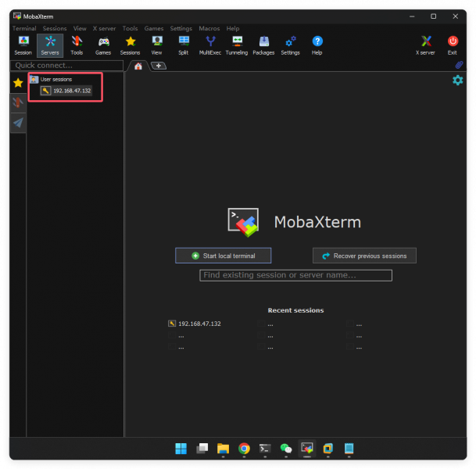Click the red Exit power icon
This screenshot has height=469, width=476.
pos(453,45)
